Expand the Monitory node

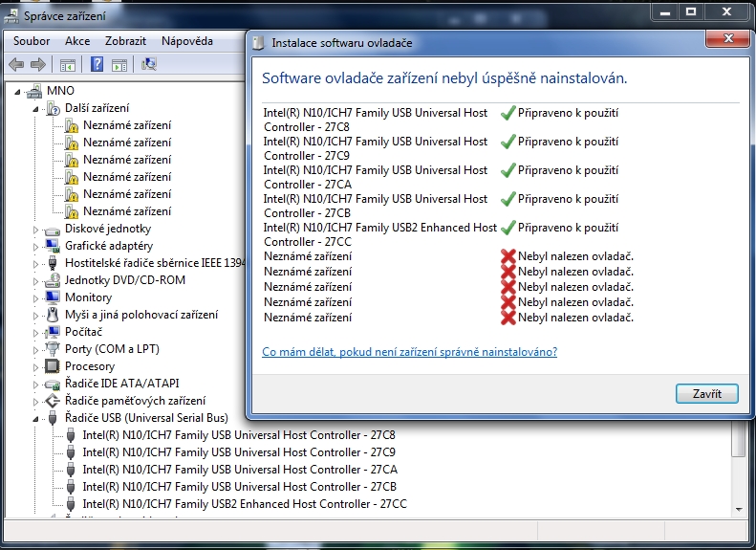pos(35,298)
